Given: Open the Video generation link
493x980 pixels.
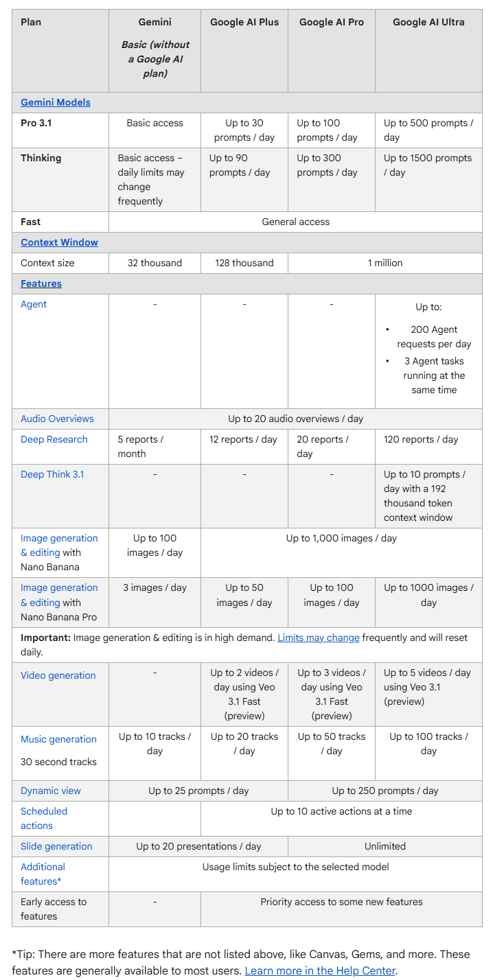Looking at the screenshot, I should tap(58, 675).
